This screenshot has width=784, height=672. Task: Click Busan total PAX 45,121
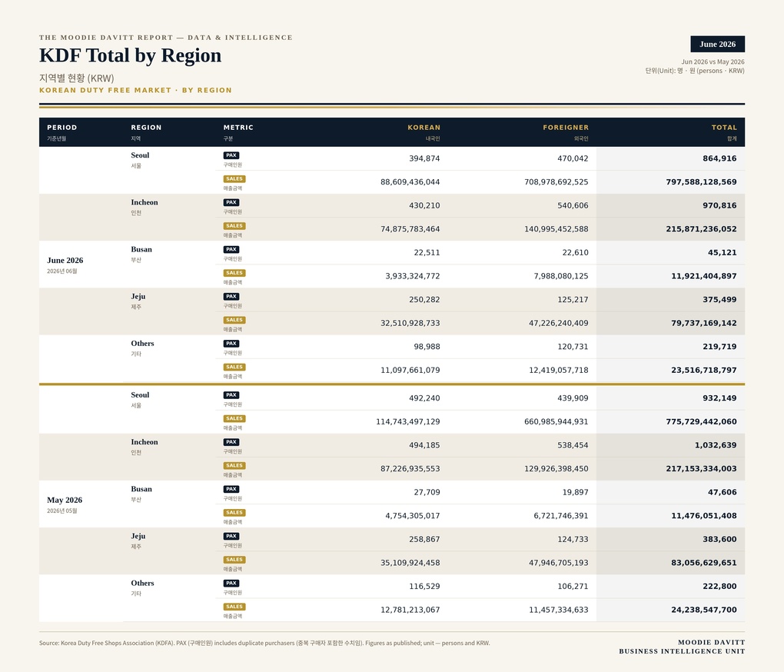pos(722,252)
